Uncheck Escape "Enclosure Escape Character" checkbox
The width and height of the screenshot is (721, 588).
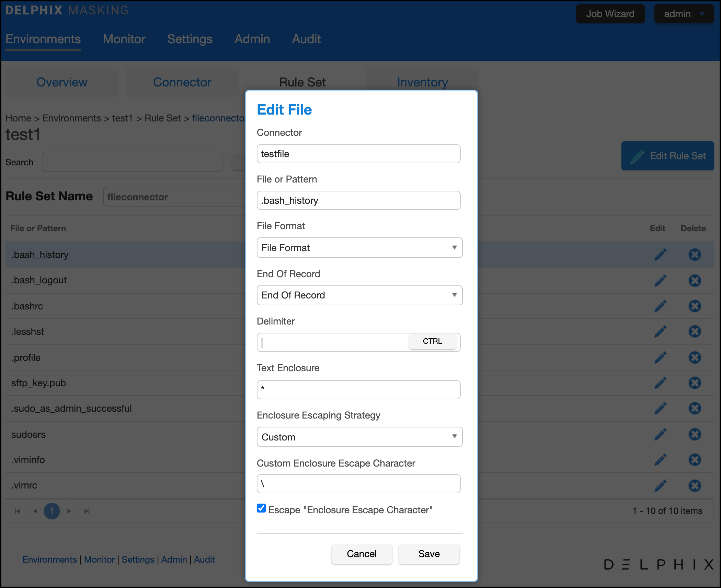click(261, 508)
